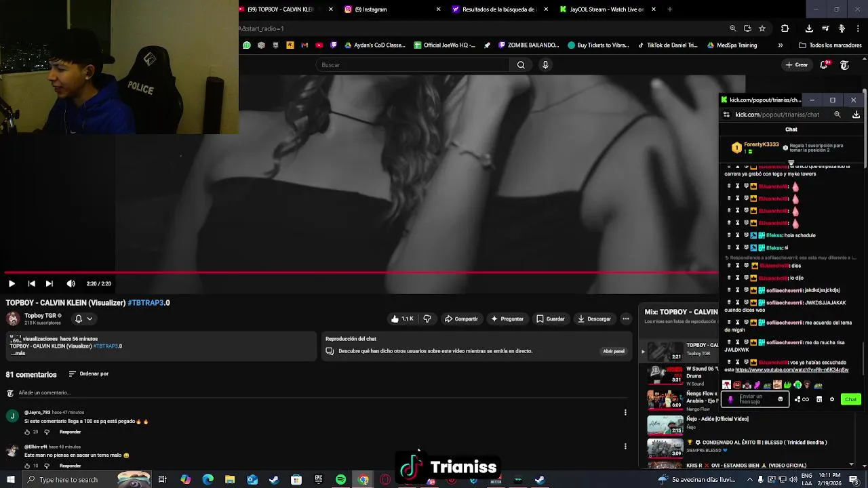868x488 pixels.
Task: Focus the YouTube Buscar search field
Action: [x=412, y=65]
